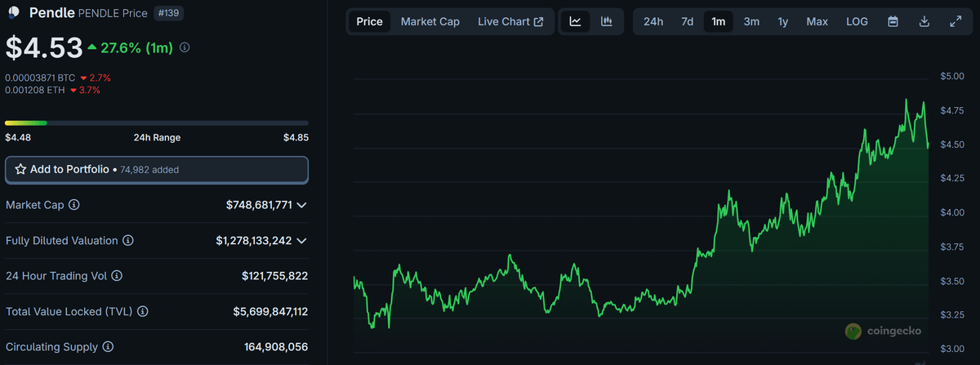980x365 pixels.
Task: Select the Market Cap tab
Action: point(430,21)
